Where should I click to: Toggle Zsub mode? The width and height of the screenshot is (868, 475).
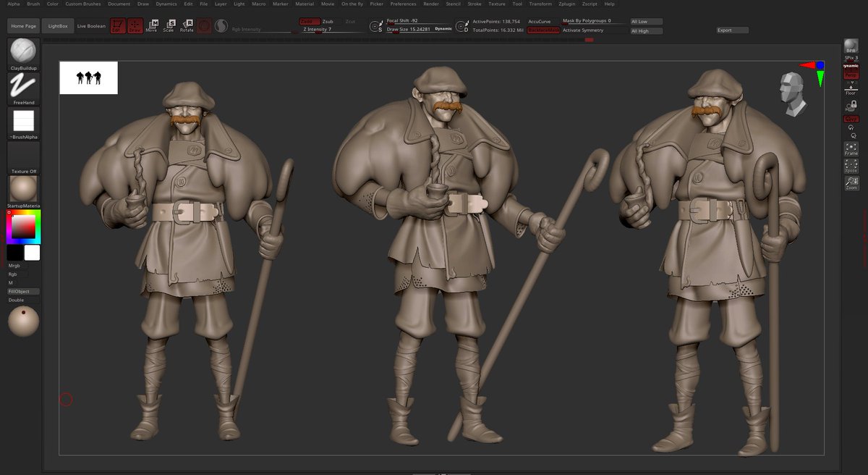pos(328,22)
